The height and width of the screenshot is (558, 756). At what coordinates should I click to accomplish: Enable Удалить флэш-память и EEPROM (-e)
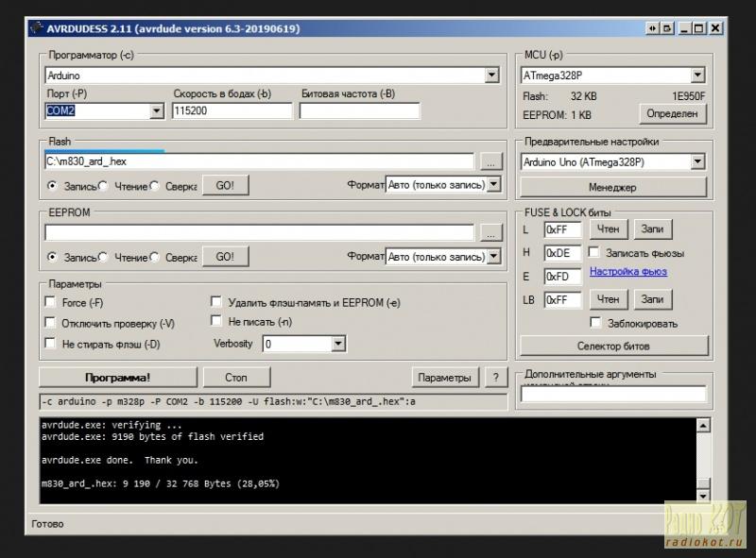[x=216, y=302]
